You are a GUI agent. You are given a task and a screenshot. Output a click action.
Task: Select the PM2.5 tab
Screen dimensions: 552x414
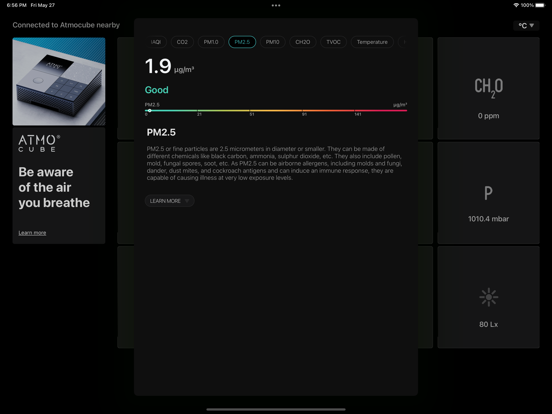click(242, 42)
